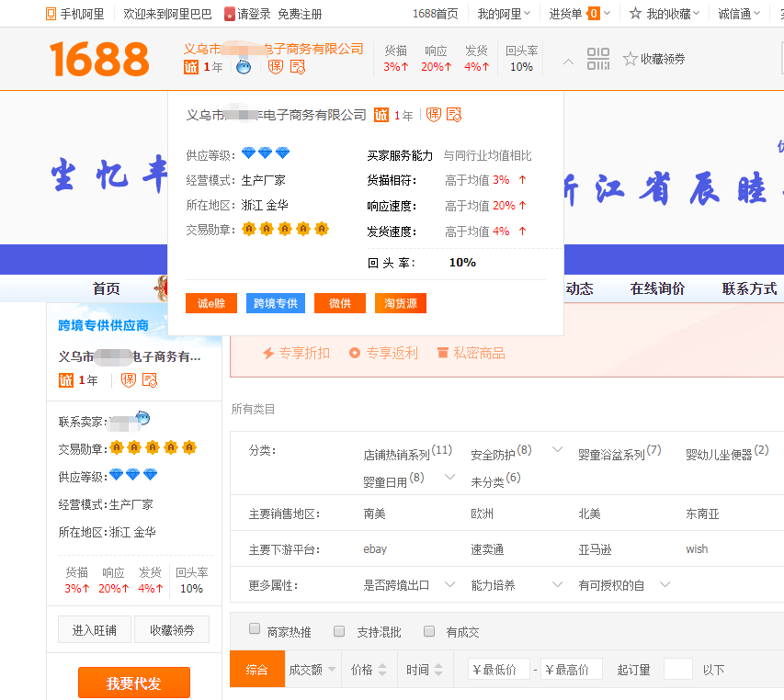Click the 诚e赊 button
Screen dimensions: 784x700
211,303
